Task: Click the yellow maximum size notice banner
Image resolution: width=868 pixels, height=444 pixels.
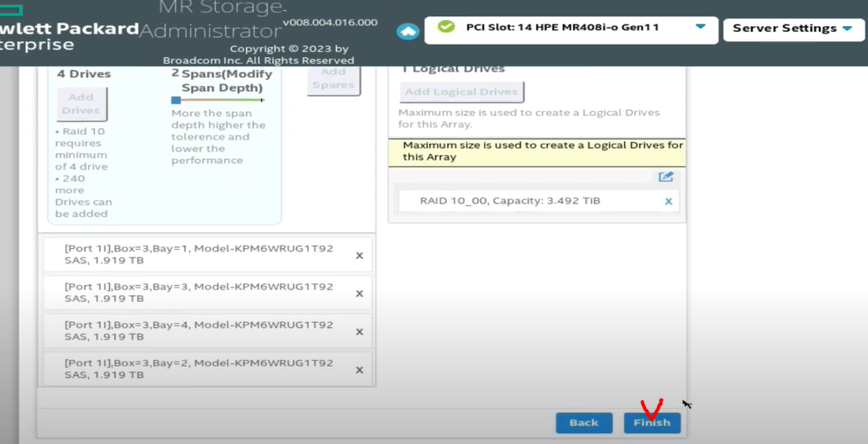Action: click(537, 152)
